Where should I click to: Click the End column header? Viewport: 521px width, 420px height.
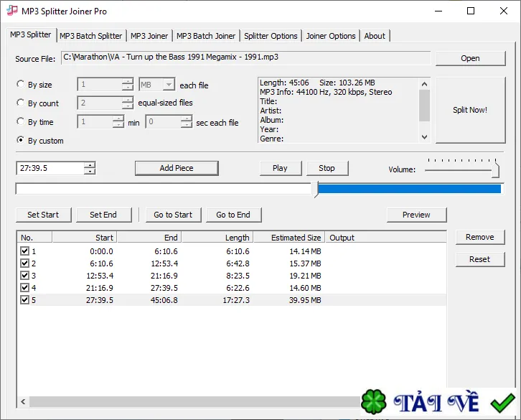149,238
